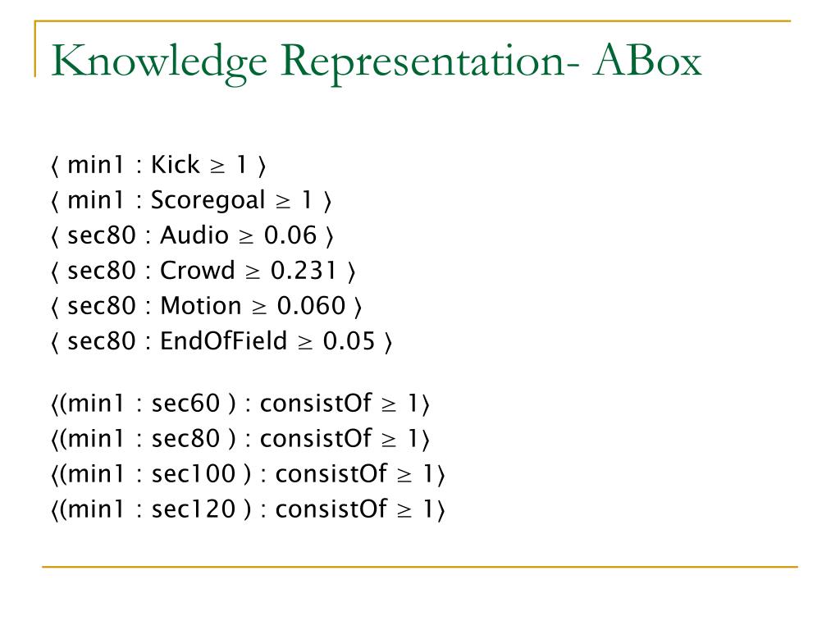Click the min1 : Scoregoal ≥ 1 assertion

tap(191, 200)
